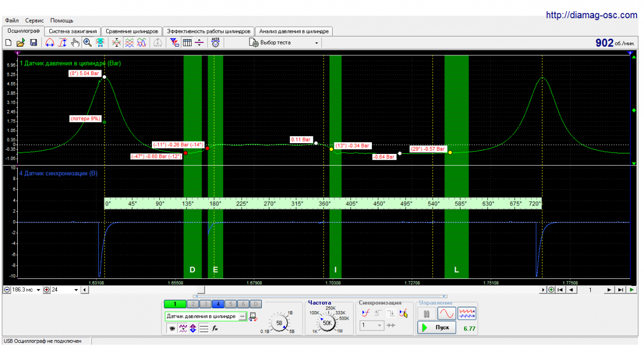Open the diamag-osc.com link
644x347 pixels.
coord(591,16)
